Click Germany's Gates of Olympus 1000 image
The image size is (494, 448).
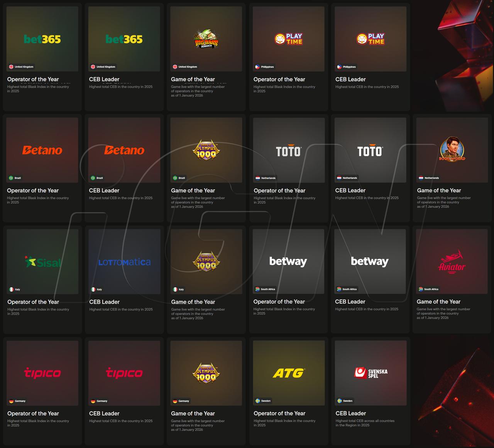206,373
